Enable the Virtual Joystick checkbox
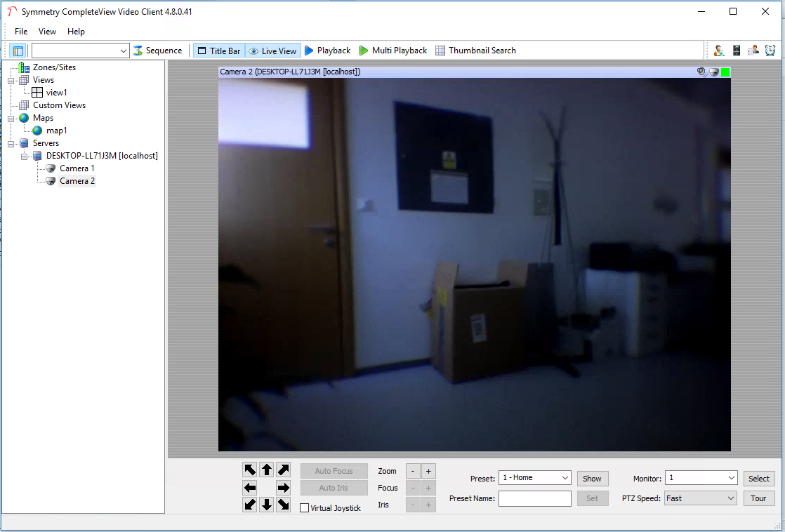 coord(304,507)
